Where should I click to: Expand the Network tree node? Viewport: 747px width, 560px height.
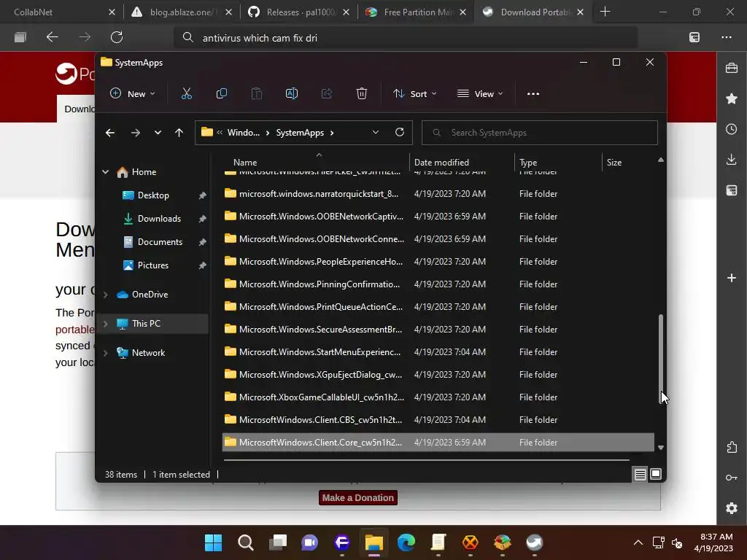[105, 353]
